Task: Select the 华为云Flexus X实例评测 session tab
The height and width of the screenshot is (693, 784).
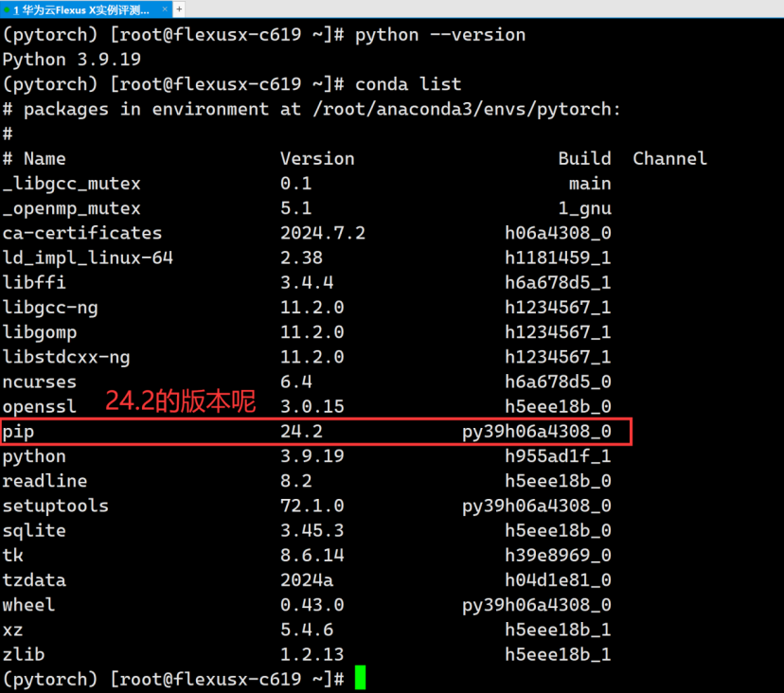Action: pyautogui.click(x=86, y=9)
